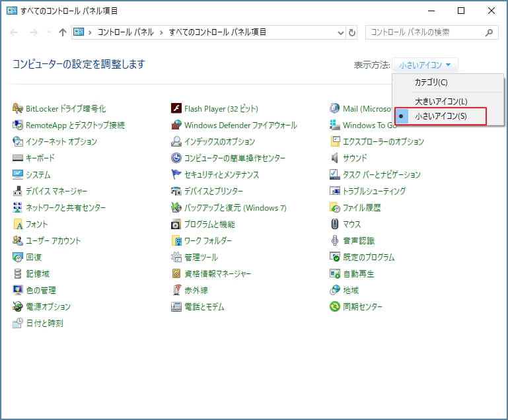Screen dimensions: 508x420
Task: Open the 電話とモデム icon
Action: [176, 306]
